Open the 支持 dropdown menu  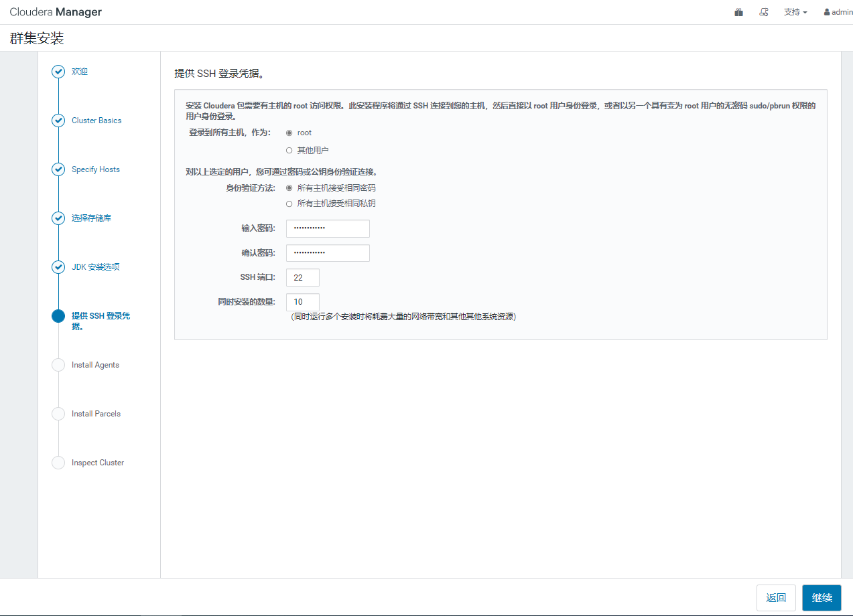coord(795,11)
